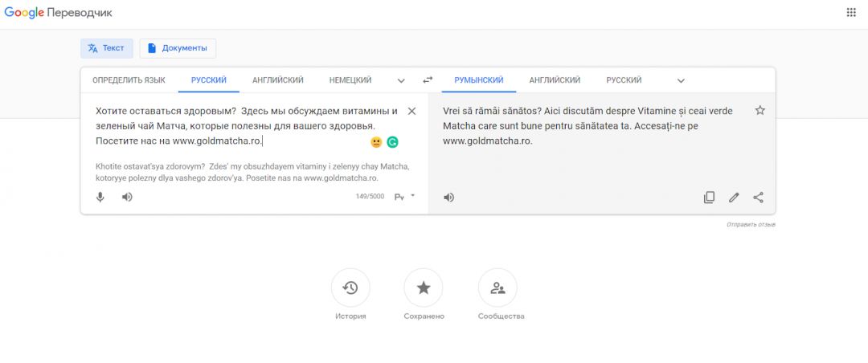Click the Отправить отзыв link
This screenshot has width=868, height=363.
[x=751, y=225]
